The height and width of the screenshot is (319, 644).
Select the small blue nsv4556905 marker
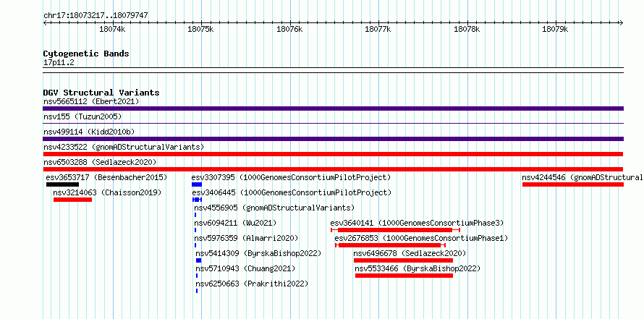pyautogui.click(x=195, y=215)
